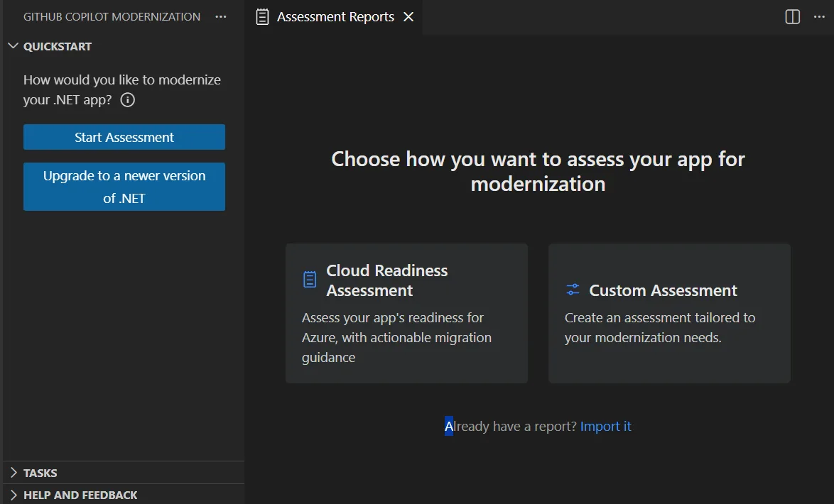Click the split editor icon in the editor toolbar
Image resolution: width=834 pixels, height=504 pixels.
pos(791,16)
